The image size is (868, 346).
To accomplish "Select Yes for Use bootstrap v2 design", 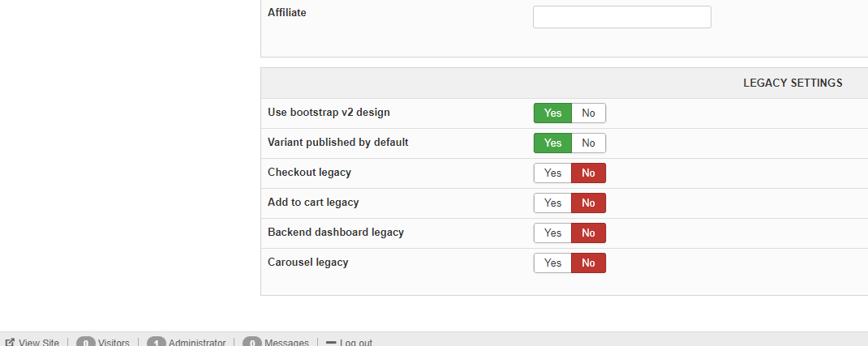I will click(552, 113).
